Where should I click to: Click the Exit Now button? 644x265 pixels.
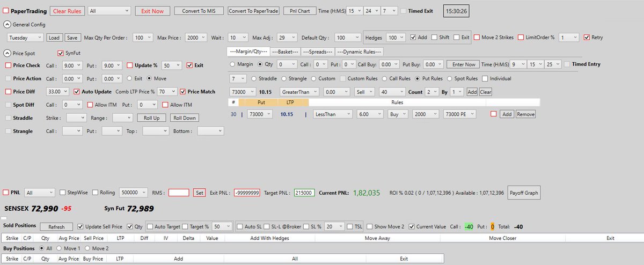(x=152, y=11)
